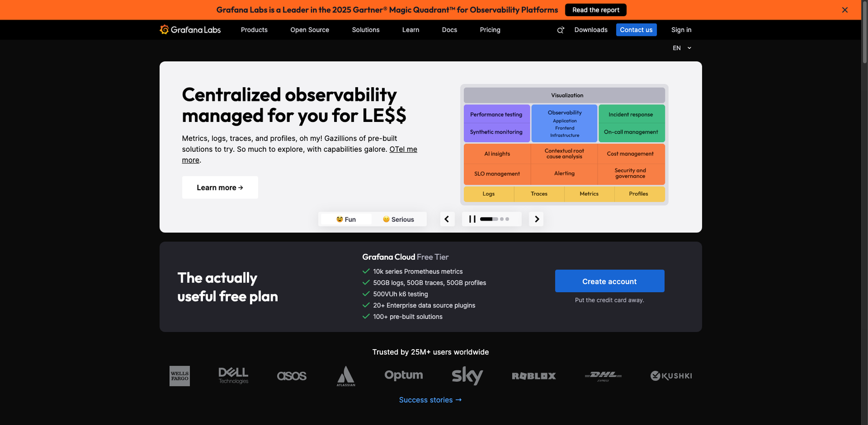Image resolution: width=868 pixels, height=425 pixels.
Task: Click the Learn more button
Action: pyautogui.click(x=220, y=188)
